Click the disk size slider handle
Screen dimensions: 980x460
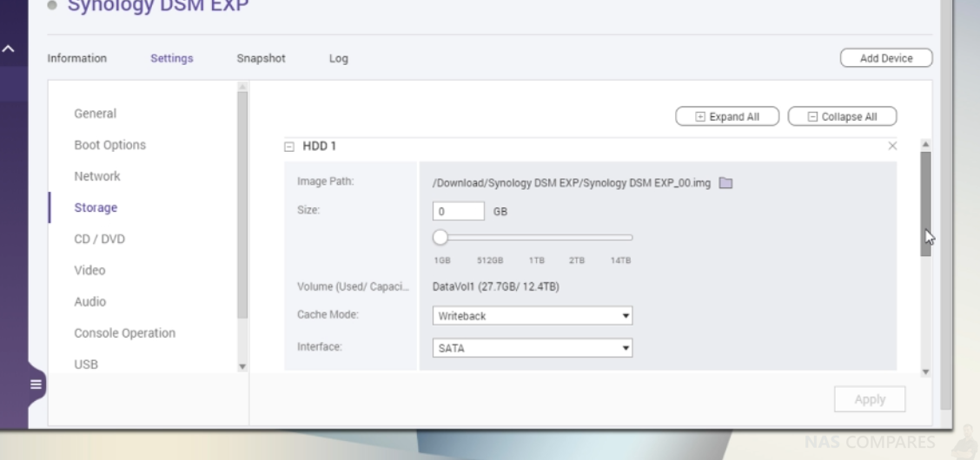tap(440, 237)
